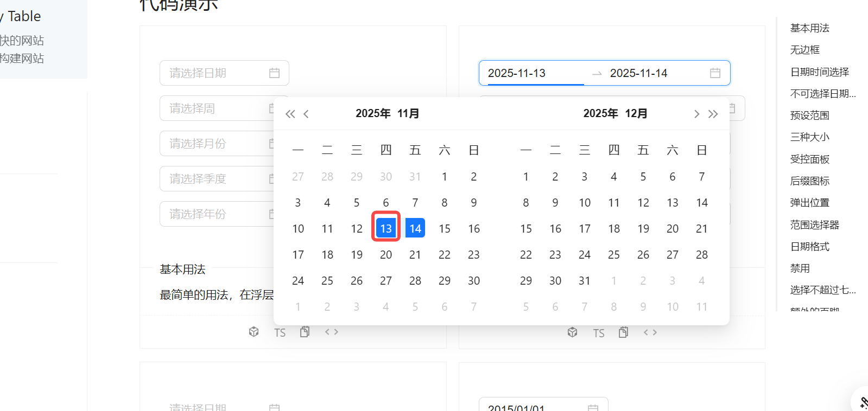The width and height of the screenshot is (868, 411).
Task: Copy code icon under the left demo
Action: coord(305,332)
